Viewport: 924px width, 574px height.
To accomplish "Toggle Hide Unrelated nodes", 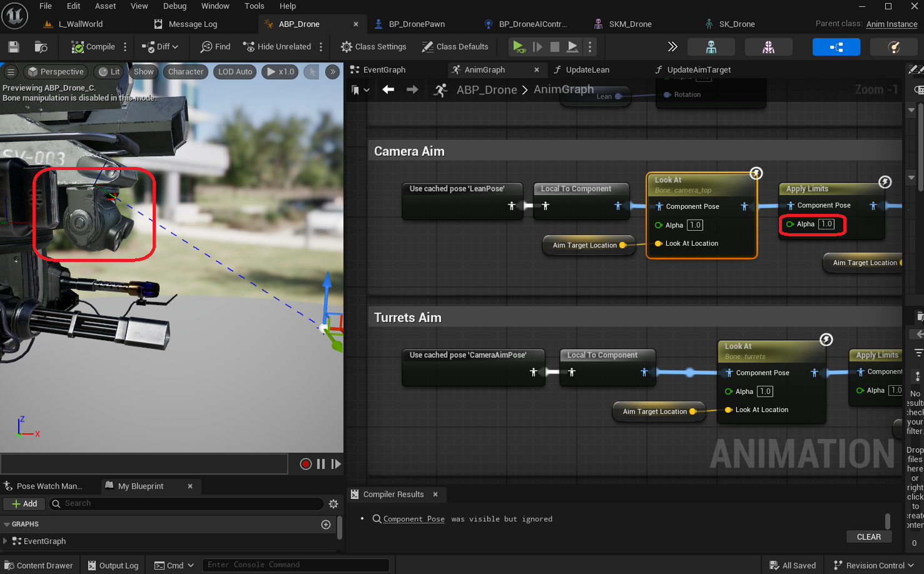I will pos(277,47).
